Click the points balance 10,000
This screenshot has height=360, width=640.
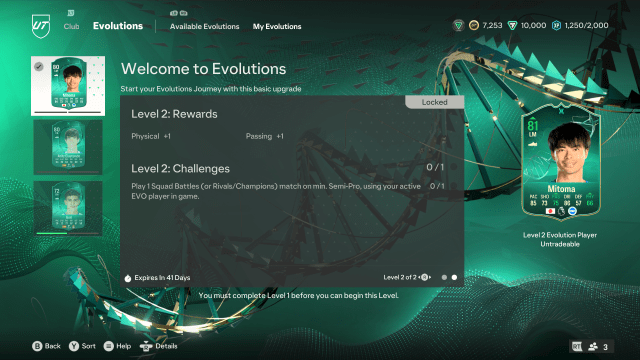[x=533, y=25]
